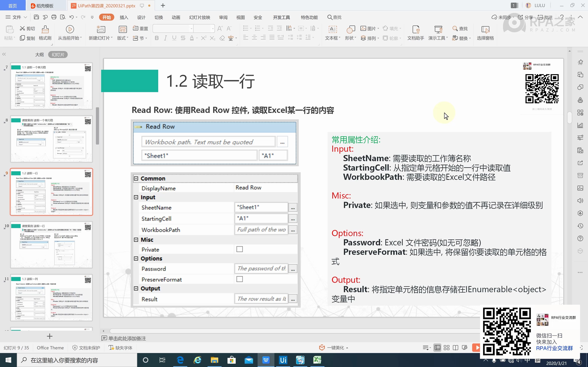This screenshot has height=367, width=588.
Task: Toggle bold formatting
Action: coord(157,38)
